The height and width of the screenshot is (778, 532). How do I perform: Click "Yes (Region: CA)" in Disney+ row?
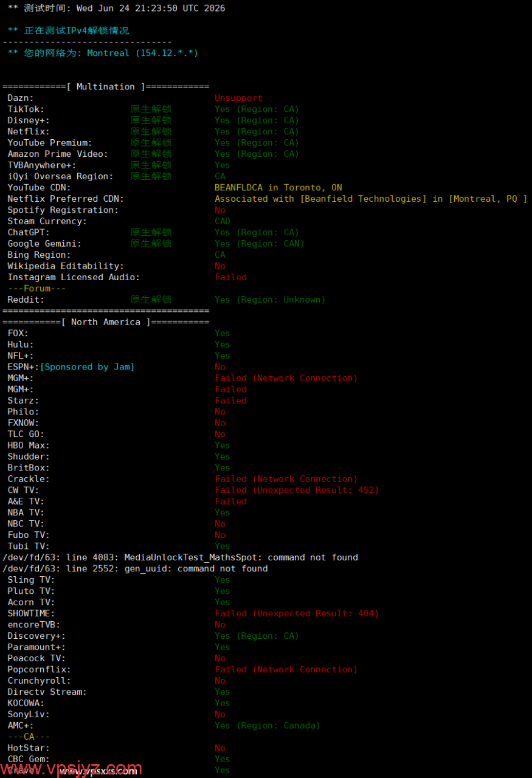(x=257, y=120)
